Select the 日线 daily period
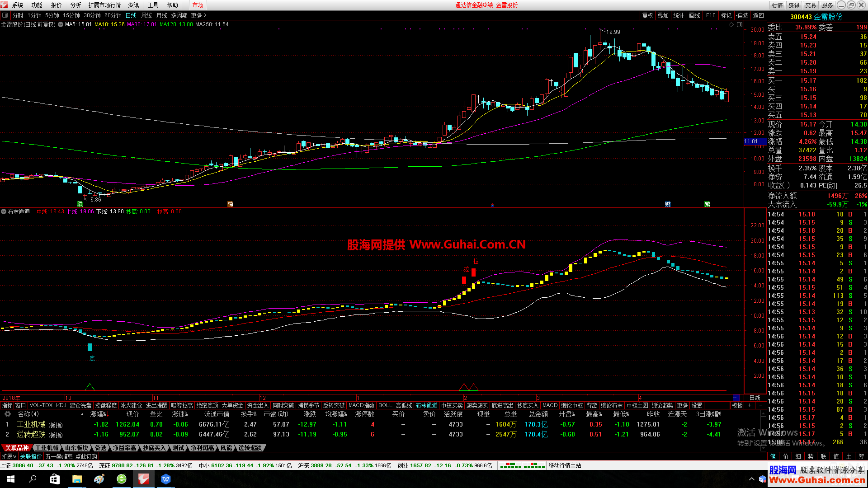The height and width of the screenshot is (488, 868). pos(131,15)
